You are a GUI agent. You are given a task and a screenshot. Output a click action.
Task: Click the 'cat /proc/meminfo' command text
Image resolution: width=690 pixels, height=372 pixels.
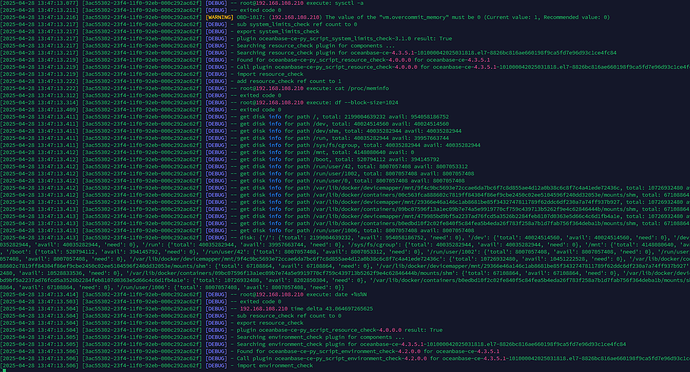coord(361,88)
